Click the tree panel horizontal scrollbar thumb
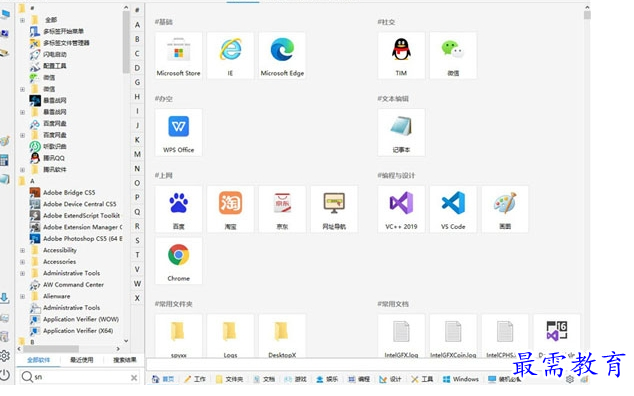The width and height of the screenshot is (634, 396). point(51,348)
